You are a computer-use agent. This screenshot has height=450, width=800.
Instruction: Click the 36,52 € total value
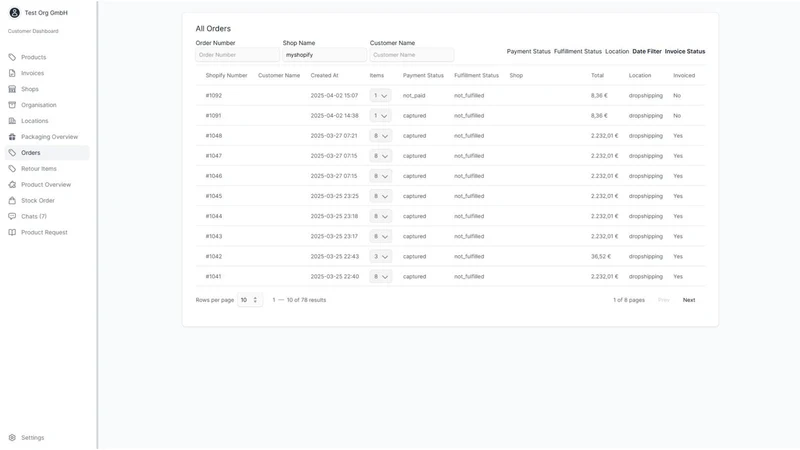tap(601, 257)
